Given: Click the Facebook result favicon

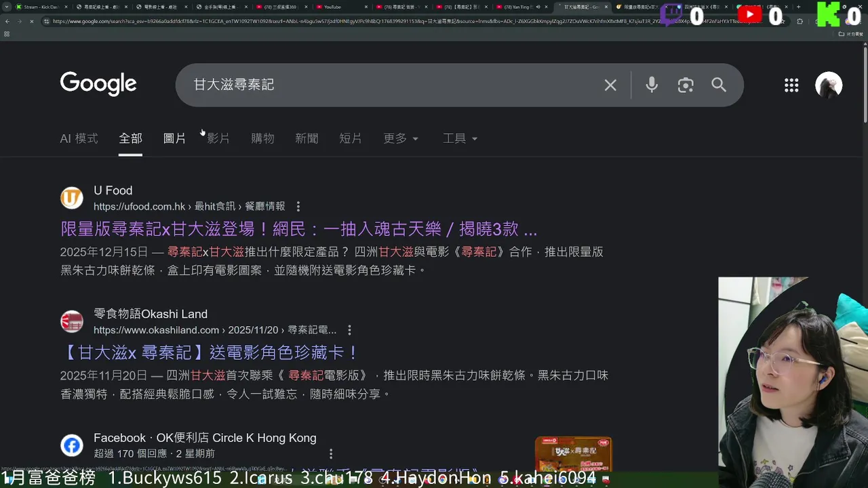Looking at the screenshot, I should click(x=72, y=445).
